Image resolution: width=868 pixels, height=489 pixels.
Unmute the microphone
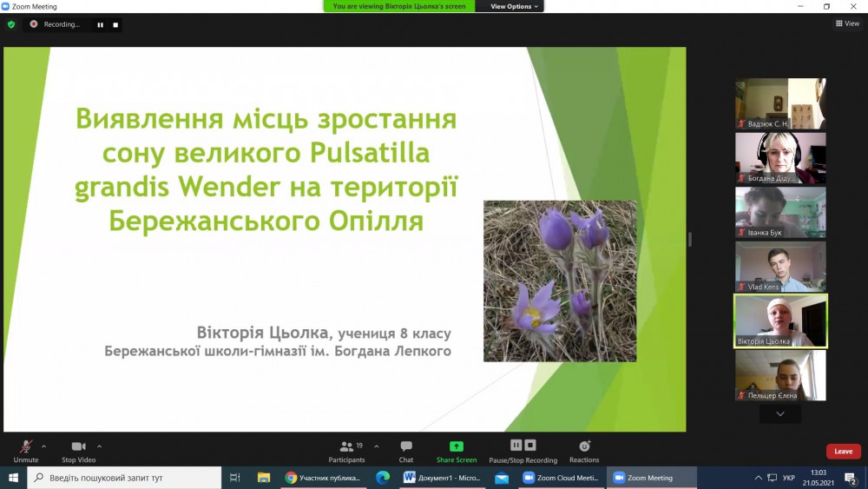click(26, 447)
